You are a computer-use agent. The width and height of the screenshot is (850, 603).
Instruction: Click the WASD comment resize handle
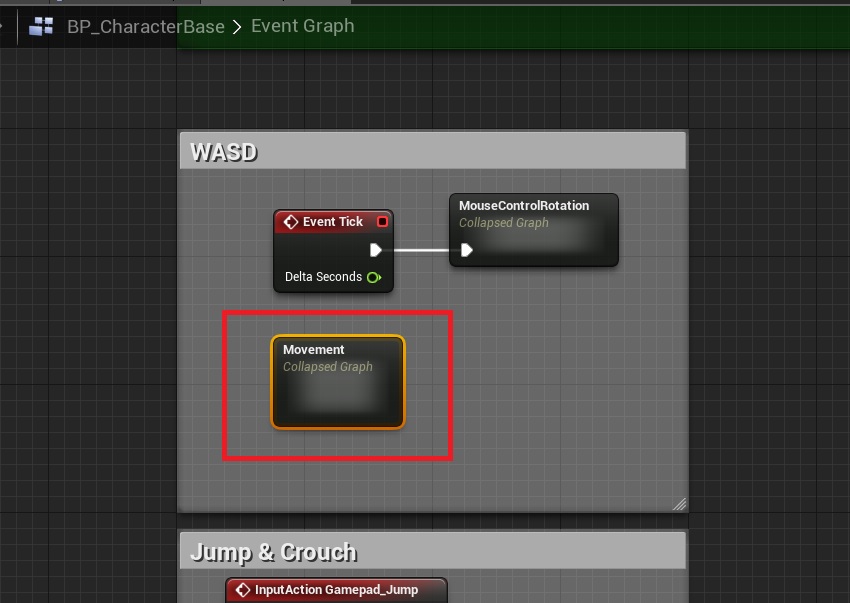point(679,503)
